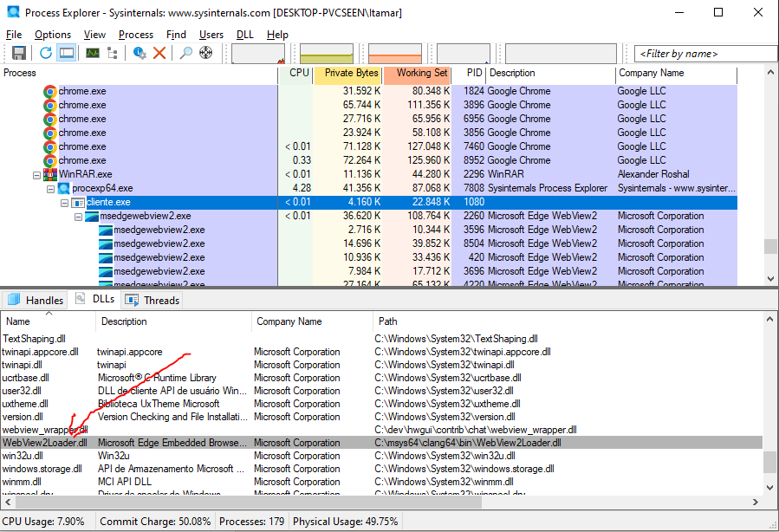The image size is (779, 532).
Task: Sort by the Process column header
Action: pos(140,73)
